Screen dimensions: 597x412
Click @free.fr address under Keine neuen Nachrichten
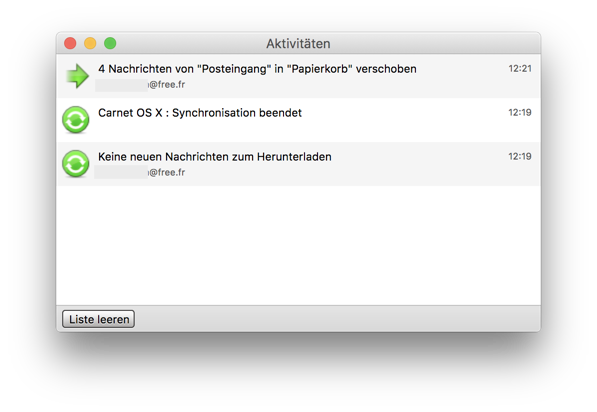click(140, 172)
